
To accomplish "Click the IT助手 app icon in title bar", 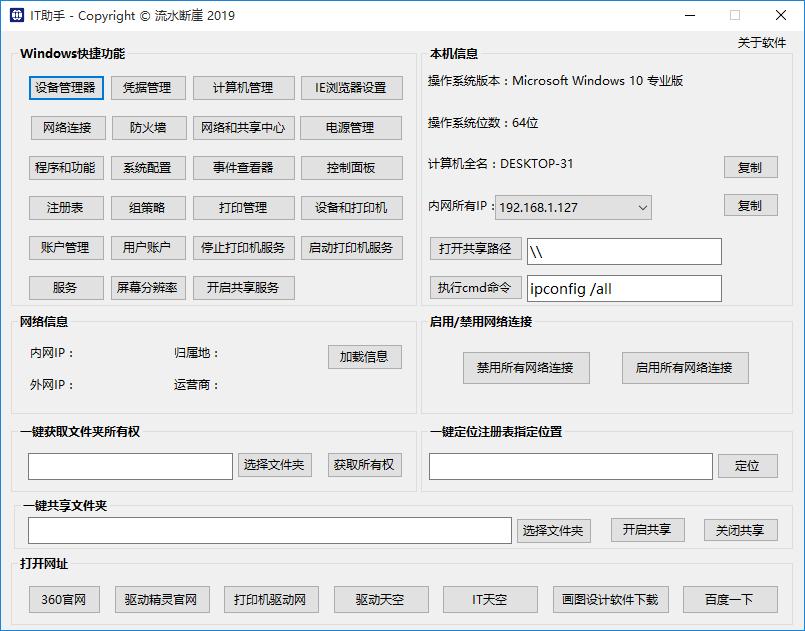I will tap(16, 15).
